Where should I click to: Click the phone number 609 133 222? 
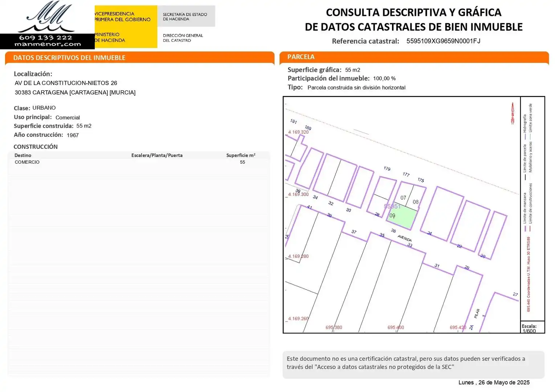tap(46, 37)
